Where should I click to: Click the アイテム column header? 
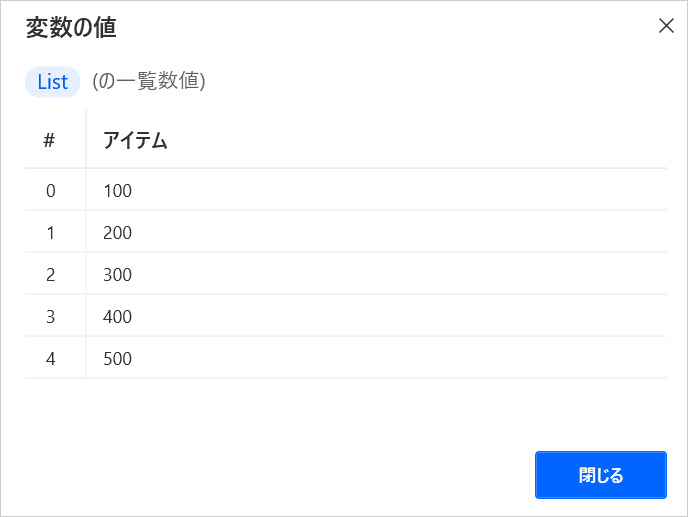pyautogui.click(x=135, y=141)
